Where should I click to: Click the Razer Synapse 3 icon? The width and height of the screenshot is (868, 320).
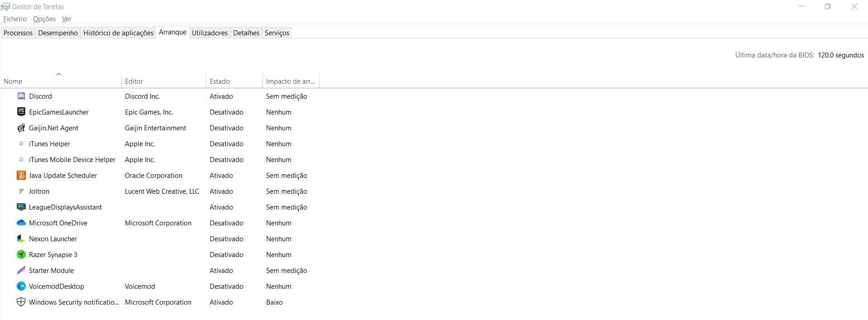[x=21, y=254]
